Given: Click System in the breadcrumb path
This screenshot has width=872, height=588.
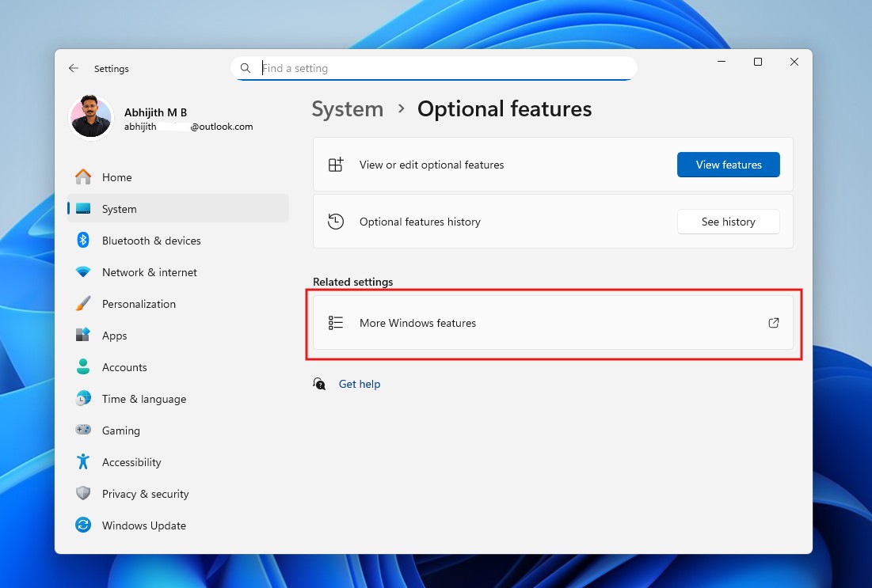Looking at the screenshot, I should point(347,108).
